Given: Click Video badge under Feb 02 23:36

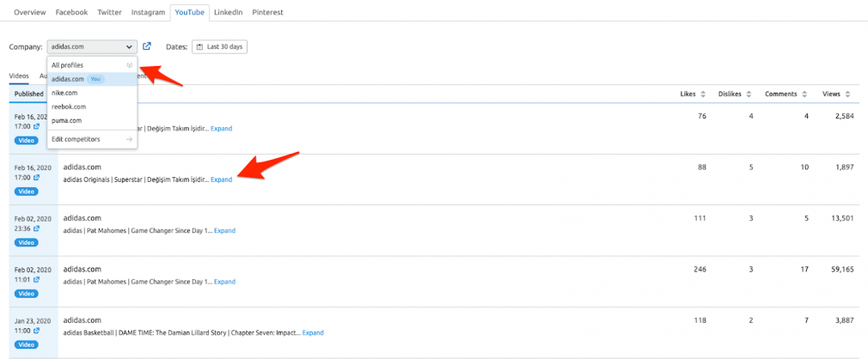Looking at the screenshot, I should click(27, 242).
